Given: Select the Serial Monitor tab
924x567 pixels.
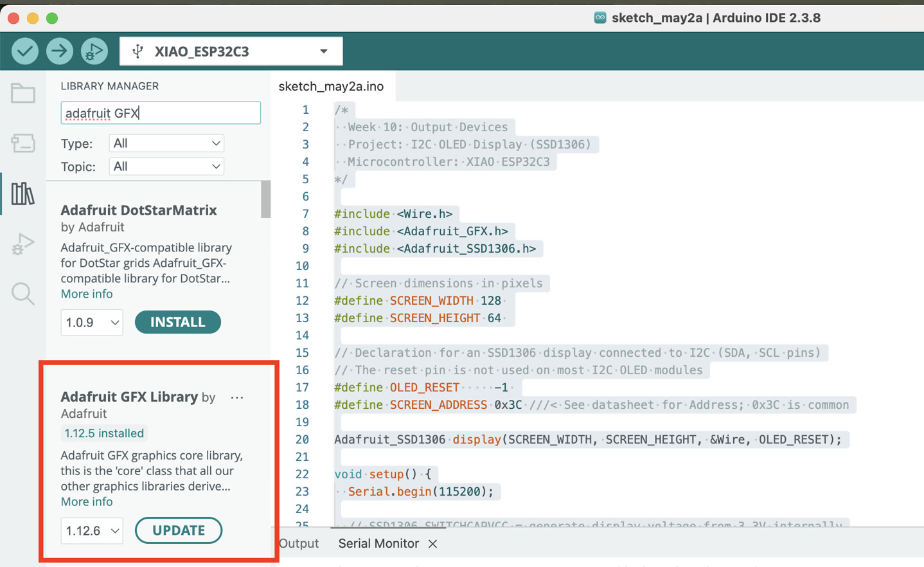Looking at the screenshot, I should tap(378, 544).
